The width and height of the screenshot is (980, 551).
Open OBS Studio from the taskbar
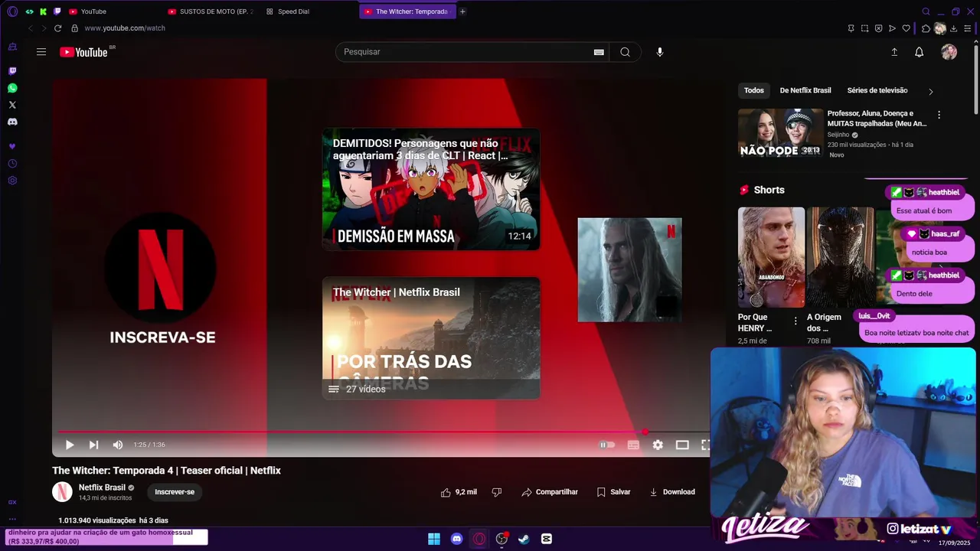pos(501,539)
